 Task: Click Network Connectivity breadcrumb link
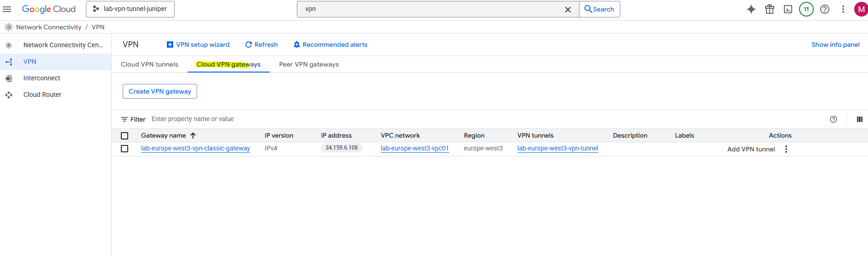pyautogui.click(x=49, y=27)
